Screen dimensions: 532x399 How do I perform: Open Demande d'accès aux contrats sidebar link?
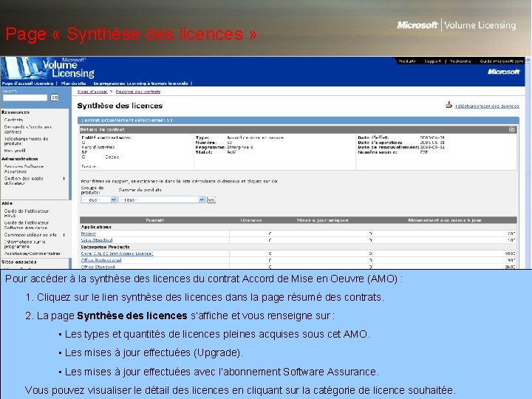click(28, 129)
